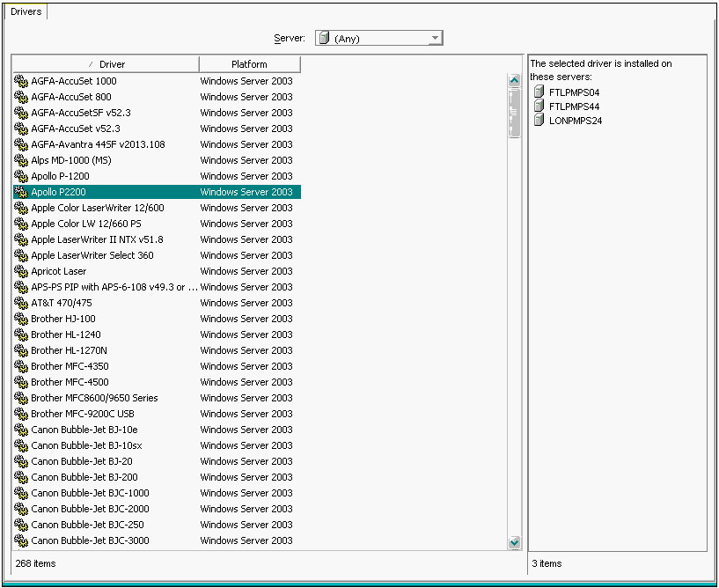Click the driver icon beside AGFA-AccuSet 1000
The image size is (719, 588).
tap(21, 81)
